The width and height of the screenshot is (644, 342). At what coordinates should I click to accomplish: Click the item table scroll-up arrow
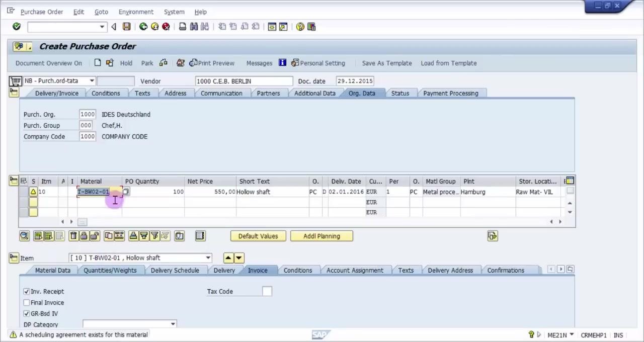coord(570,203)
